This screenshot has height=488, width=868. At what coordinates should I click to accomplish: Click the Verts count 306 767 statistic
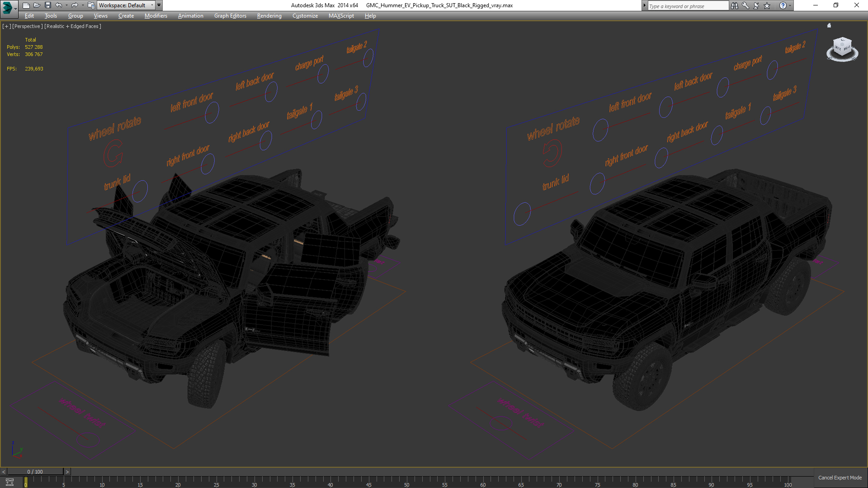[x=34, y=54]
